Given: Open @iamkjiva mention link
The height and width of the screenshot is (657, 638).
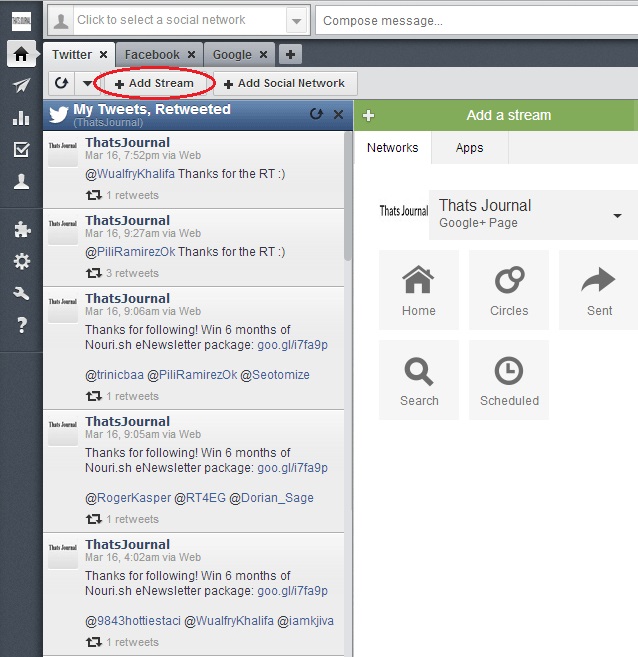Looking at the screenshot, I should 305,621.
